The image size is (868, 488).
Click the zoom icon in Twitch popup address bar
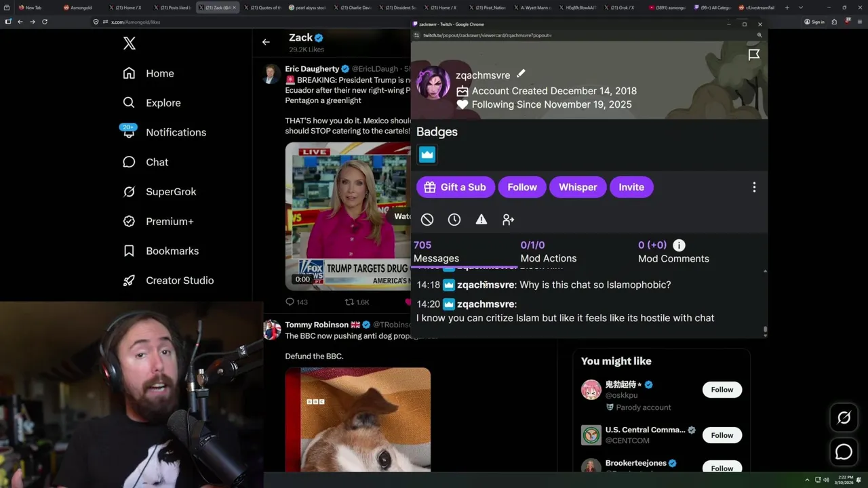click(x=759, y=35)
